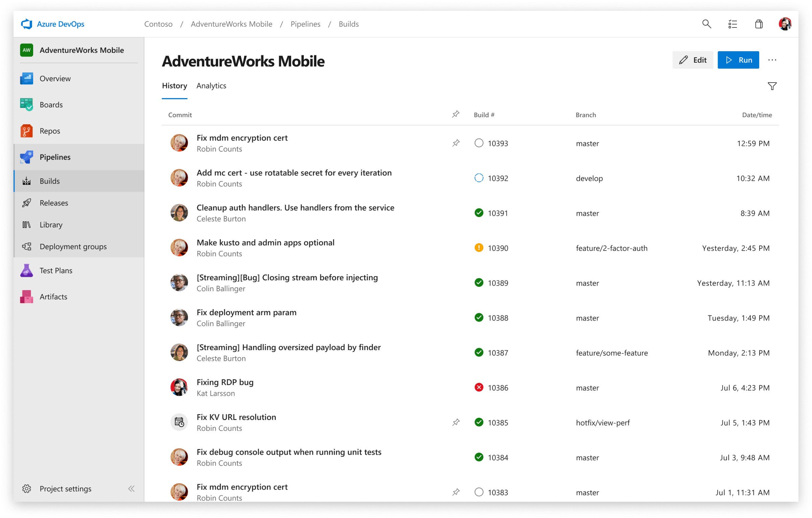Screen dimensions: 812x518
Task: Click build 10386 failed status icon
Action: click(478, 387)
